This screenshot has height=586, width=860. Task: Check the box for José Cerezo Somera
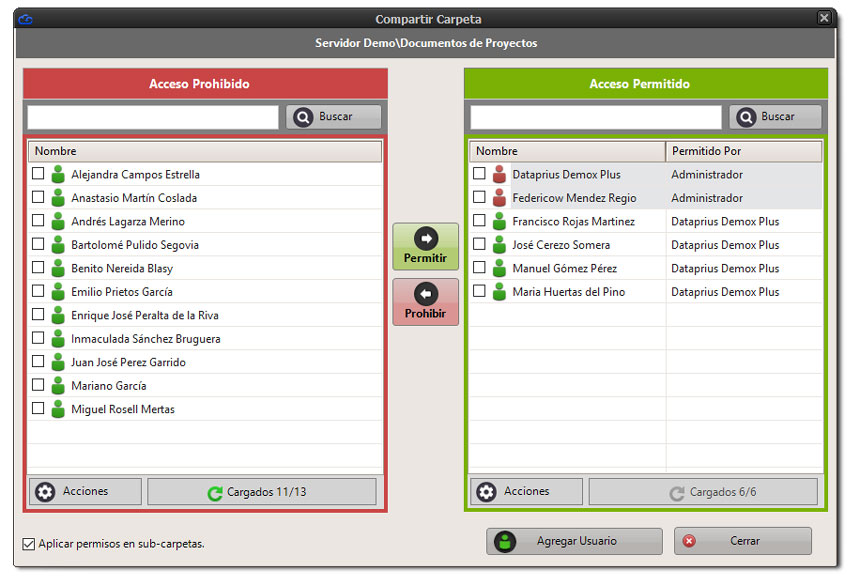[479, 244]
